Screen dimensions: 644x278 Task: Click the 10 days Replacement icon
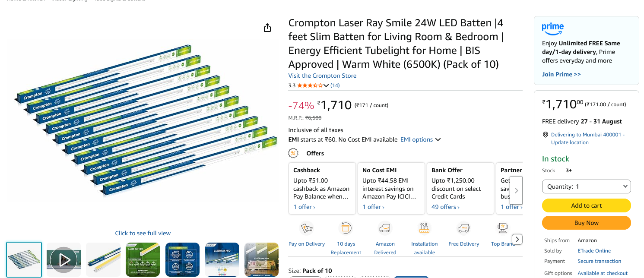[x=346, y=228]
